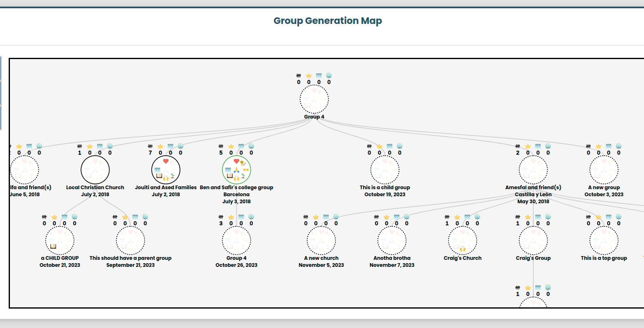Click Group Generation Map heading

point(328,21)
